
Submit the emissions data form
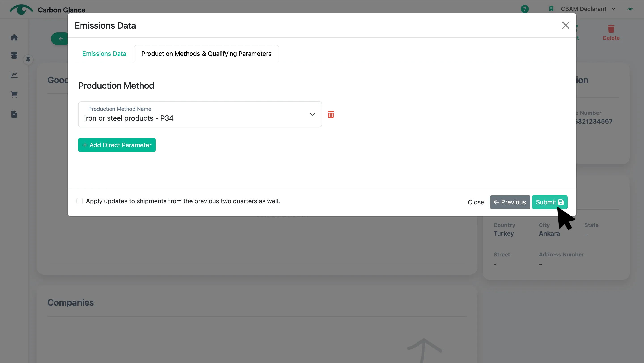(x=549, y=202)
